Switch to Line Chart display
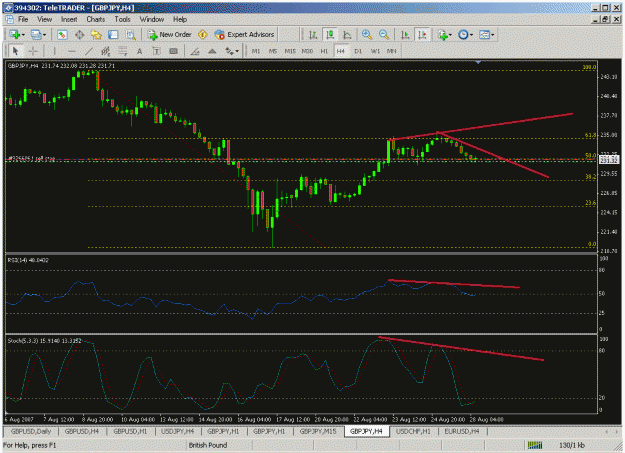The image size is (625, 453). click(x=347, y=35)
